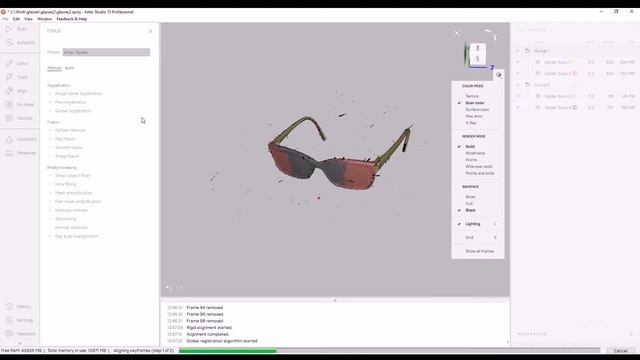640x360 pixels.
Task: Open the Scan panel icon in sidebar
Action: click(x=9, y=29)
